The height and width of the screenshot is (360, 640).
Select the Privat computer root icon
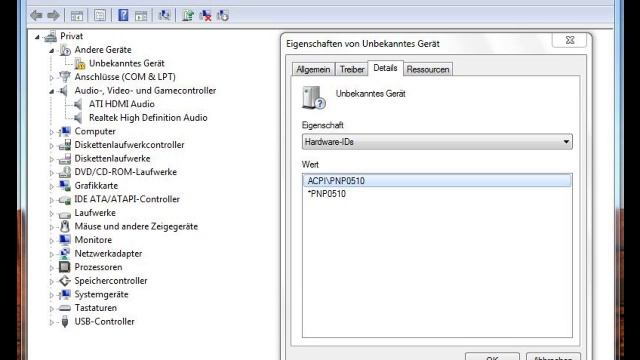[x=51, y=36]
